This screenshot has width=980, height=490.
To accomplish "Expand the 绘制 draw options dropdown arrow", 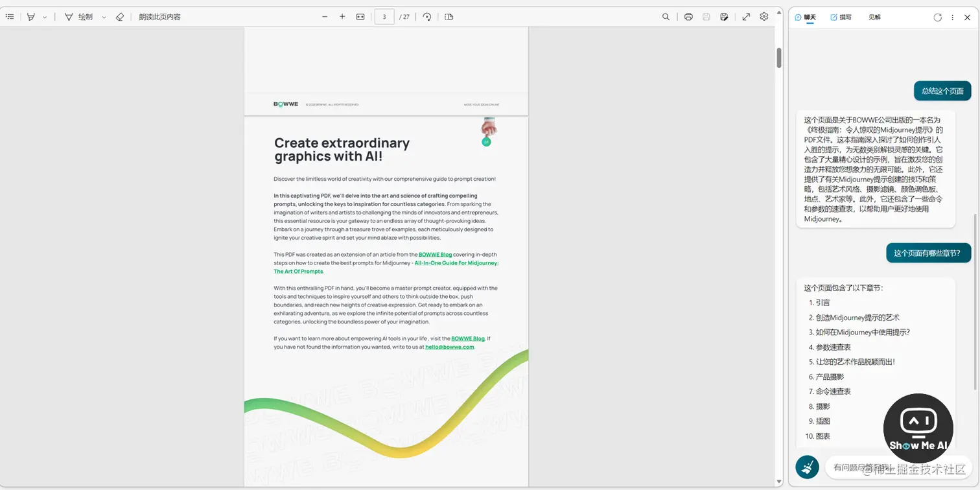I will click(104, 17).
